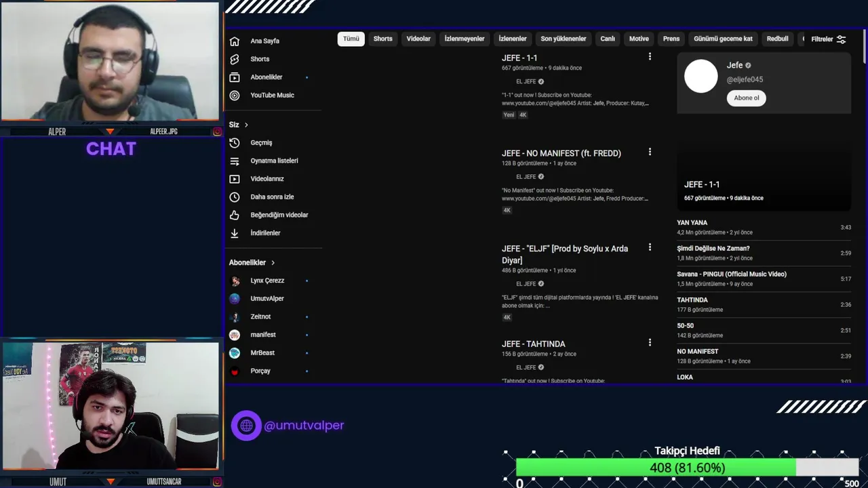Open JEFE - TAHTINDA video title
Screen dimensions: 868x488
click(534, 344)
